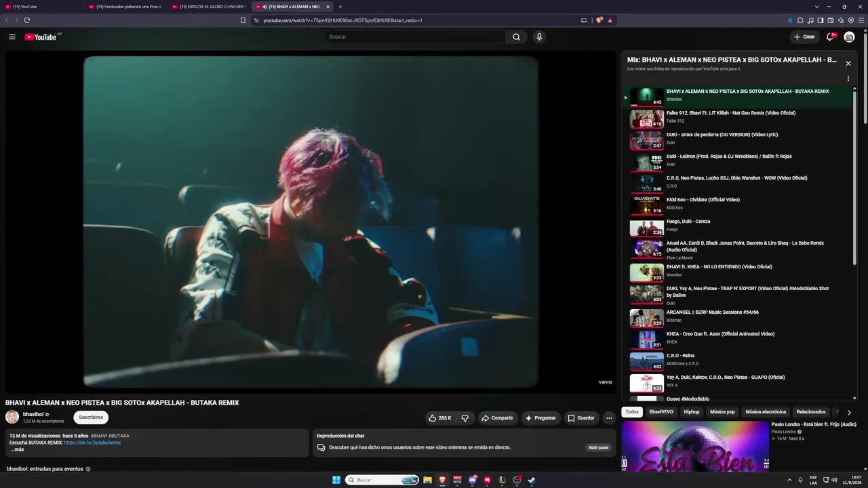Subscribe to the bhaviboi channel
The height and width of the screenshot is (488, 868).
[91, 418]
